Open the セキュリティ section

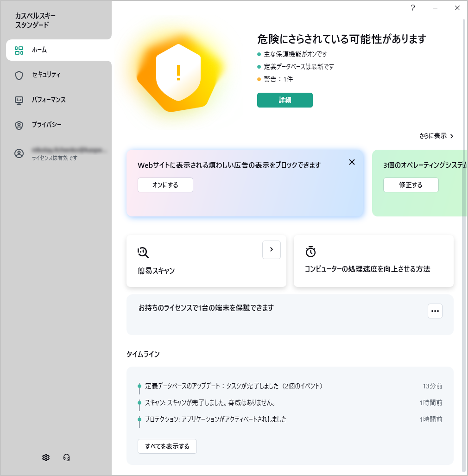(59, 75)
